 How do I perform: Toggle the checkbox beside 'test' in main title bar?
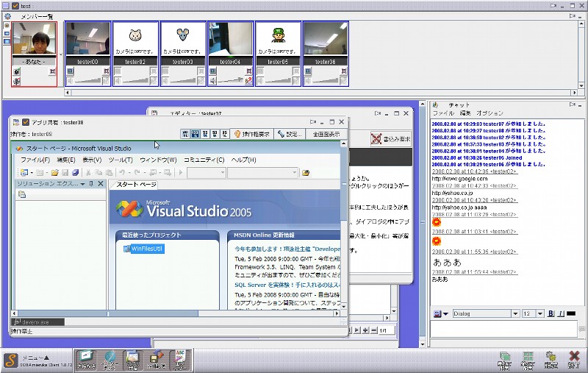coord(15,6)
